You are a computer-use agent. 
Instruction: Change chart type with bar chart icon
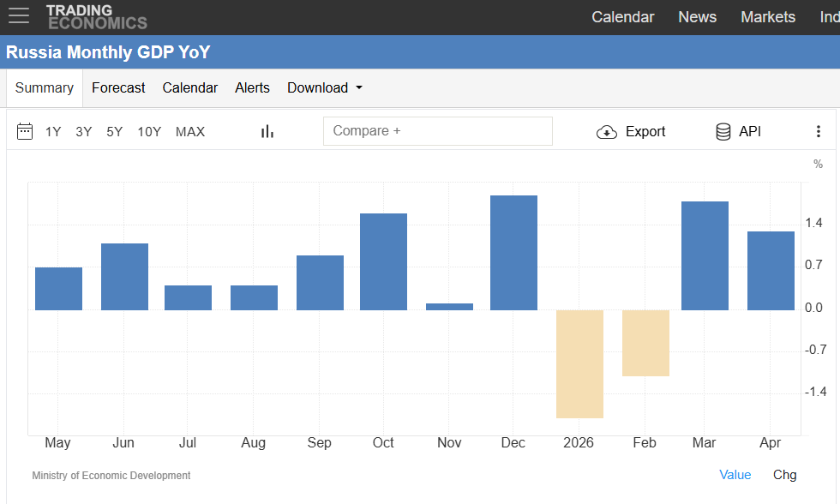click(x=267, y=131)
